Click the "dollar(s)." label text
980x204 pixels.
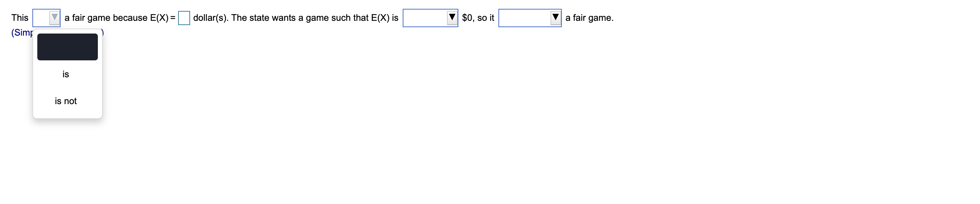[x=211, y=18]
